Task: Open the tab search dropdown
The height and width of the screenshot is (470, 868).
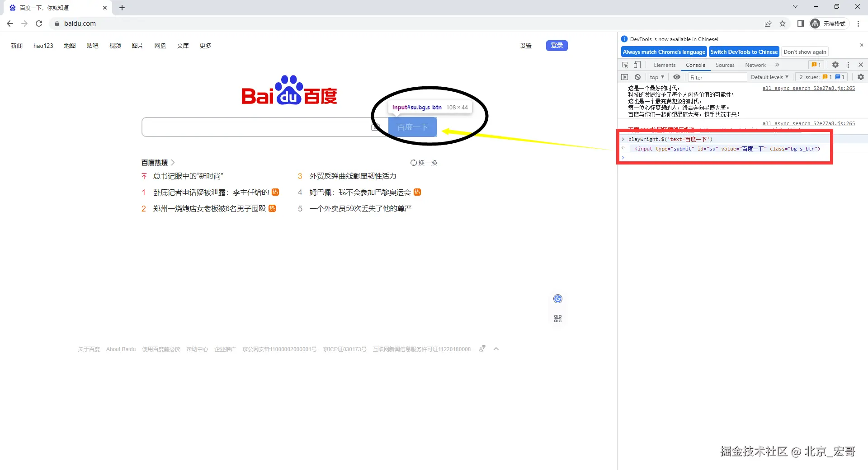Action: pyautogui.click(x=795, y=7)
